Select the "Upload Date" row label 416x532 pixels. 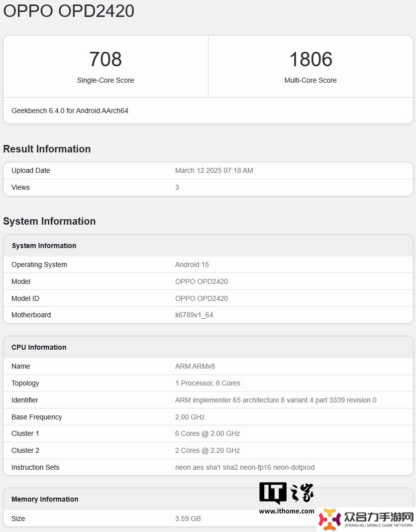point(31,170)
